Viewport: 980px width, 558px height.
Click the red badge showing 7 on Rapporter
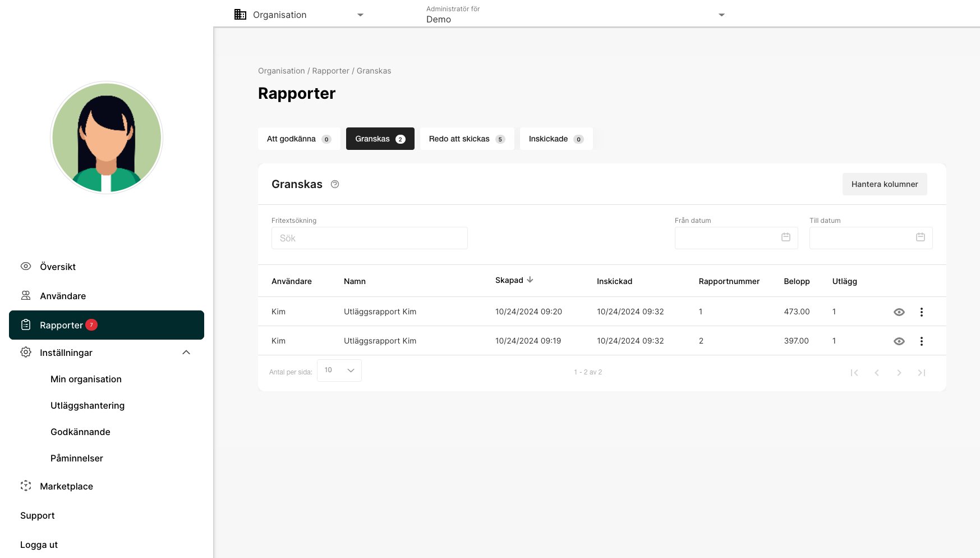[x=91, y=324]
